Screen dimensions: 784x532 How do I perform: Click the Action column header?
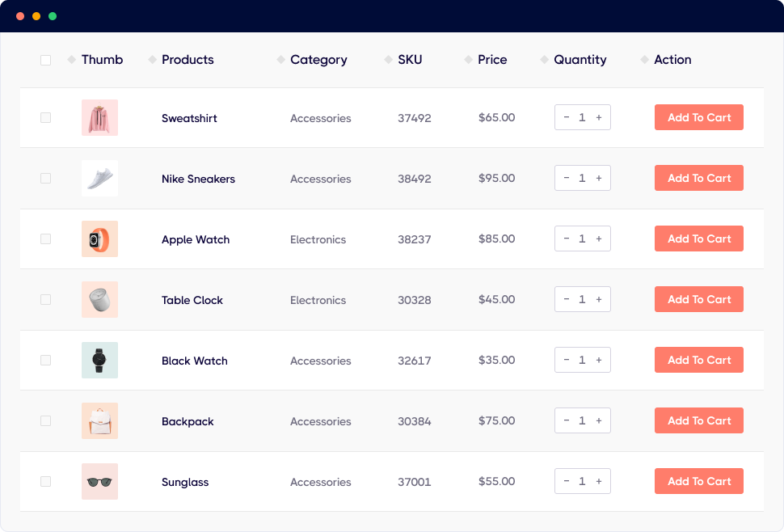(x=672, y=60)
